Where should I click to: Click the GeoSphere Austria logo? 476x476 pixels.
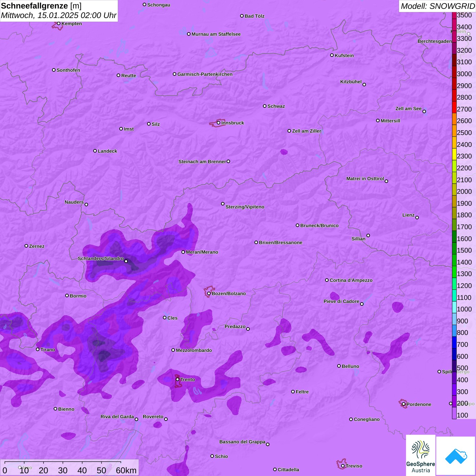[421, 455]
